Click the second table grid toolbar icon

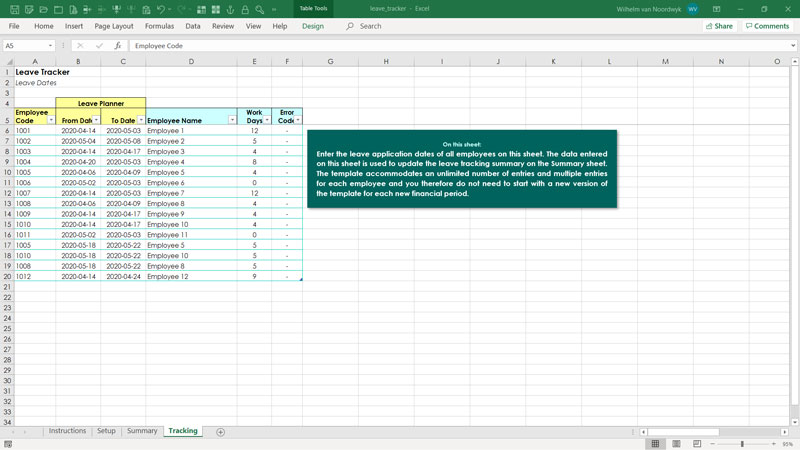point(216,10)
